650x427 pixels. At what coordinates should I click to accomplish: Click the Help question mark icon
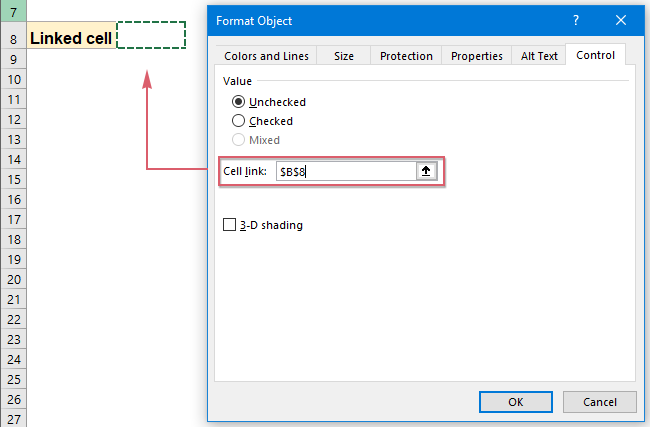pos(576,20)
